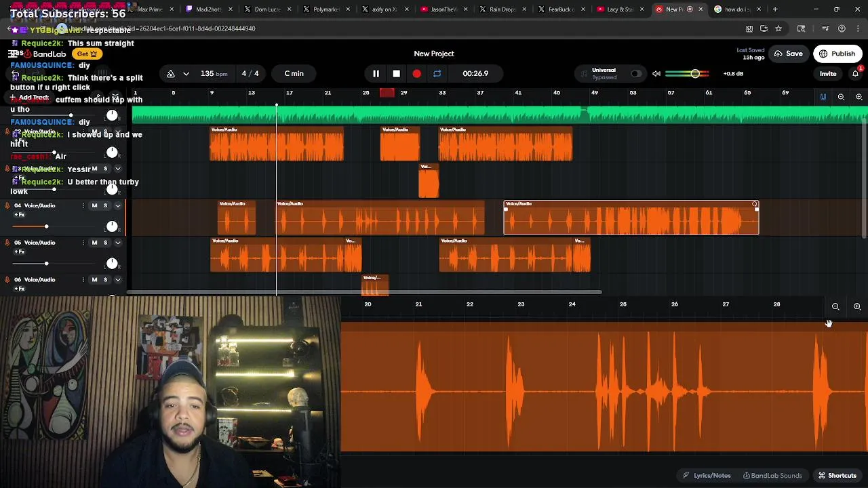Screen dimensions: 868x488
Task: Zoom in the waveform editor
Action: [x=857, y=306]
